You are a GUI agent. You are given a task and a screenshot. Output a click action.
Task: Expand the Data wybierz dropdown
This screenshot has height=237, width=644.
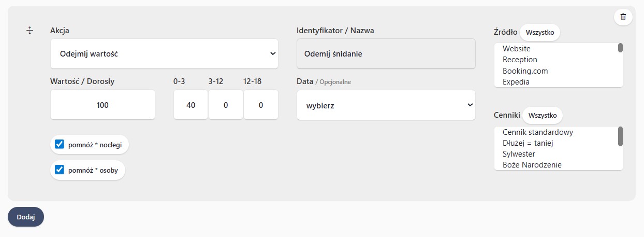click(x=386, y=105)
